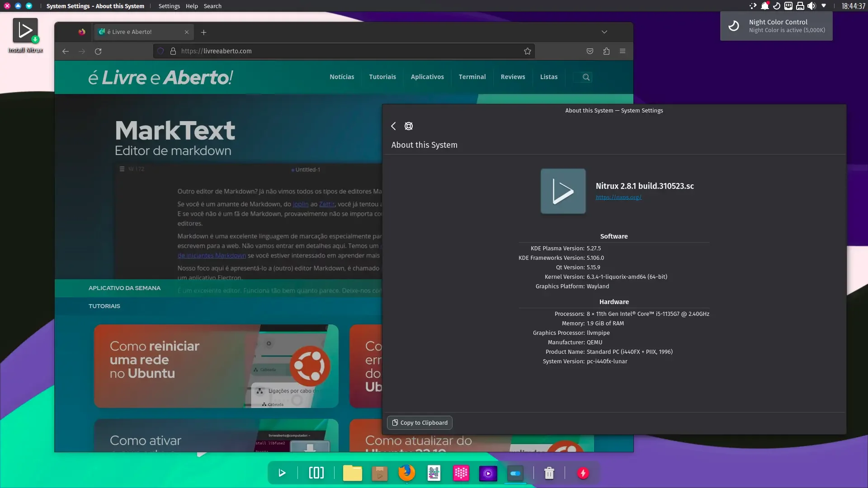Open the Trash in the dock
Screen dimensions: 868x488
pyautogui.click(x=549, y=473)
